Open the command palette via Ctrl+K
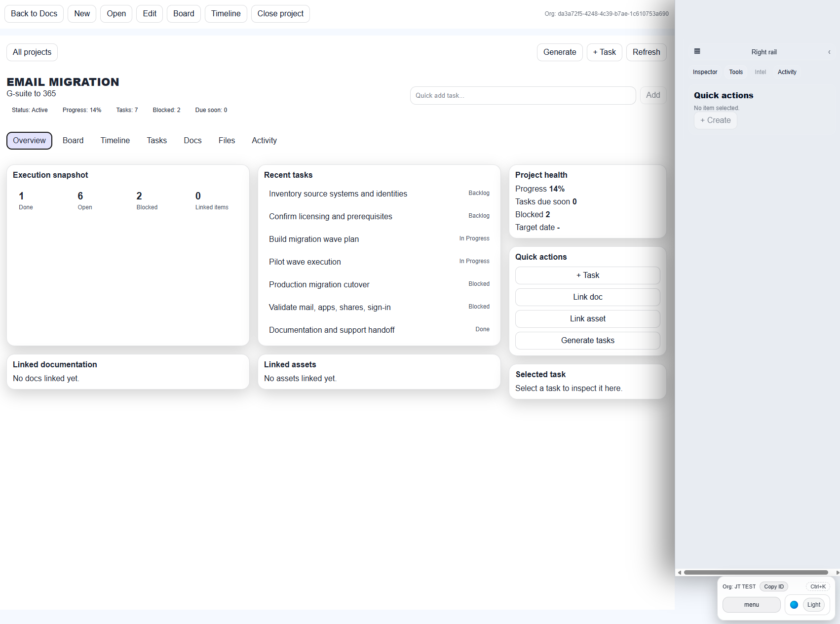This screenshot has height=624, width=840. click(x=818, y=586)
